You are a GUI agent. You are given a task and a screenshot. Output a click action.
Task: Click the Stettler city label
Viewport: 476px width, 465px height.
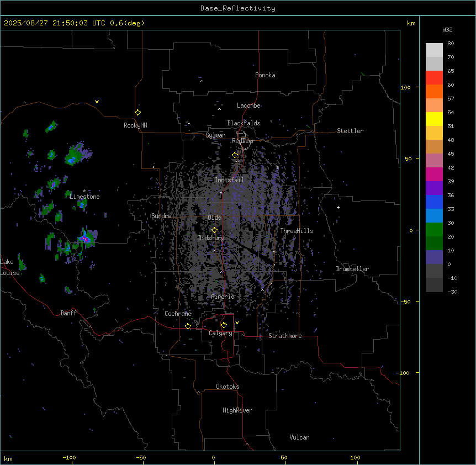tap(350, 131)
